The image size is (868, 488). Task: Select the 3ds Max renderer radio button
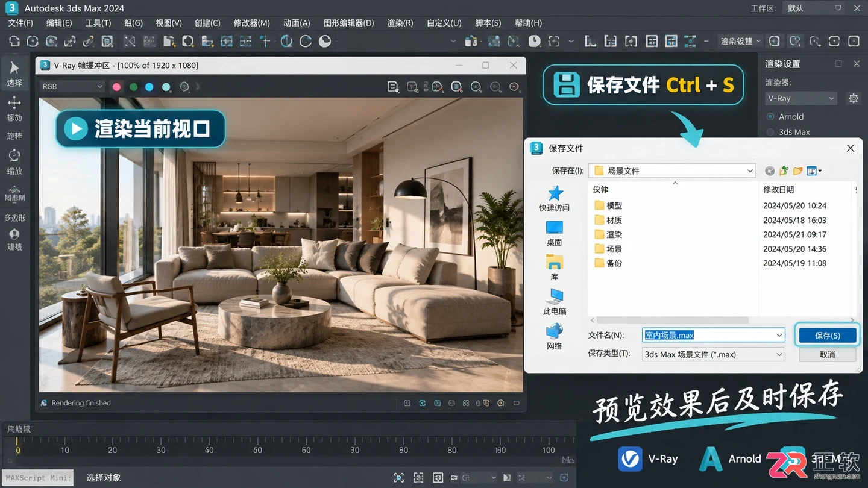[x=770, y=132]
